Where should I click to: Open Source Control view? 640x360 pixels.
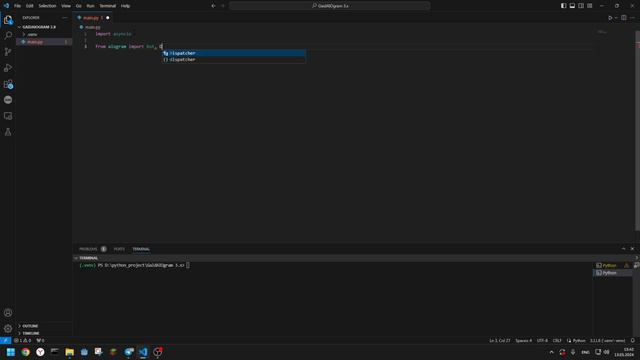8,52
